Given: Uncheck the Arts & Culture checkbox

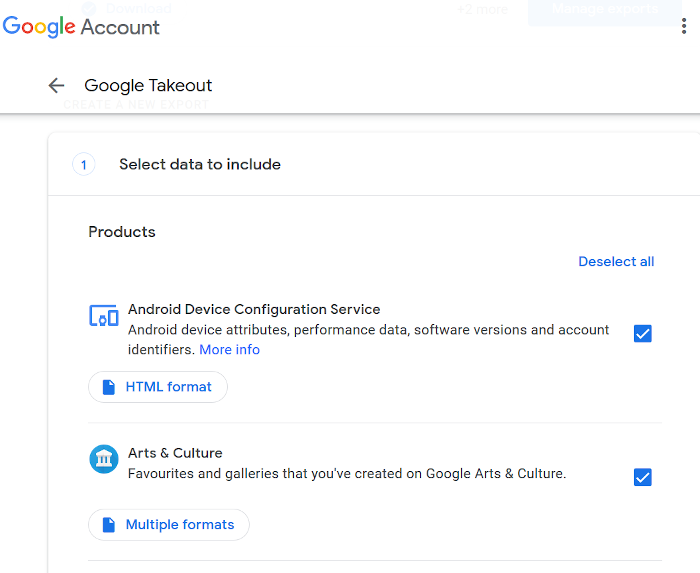Looking at the screenshot, I should [x=643, y=477].
